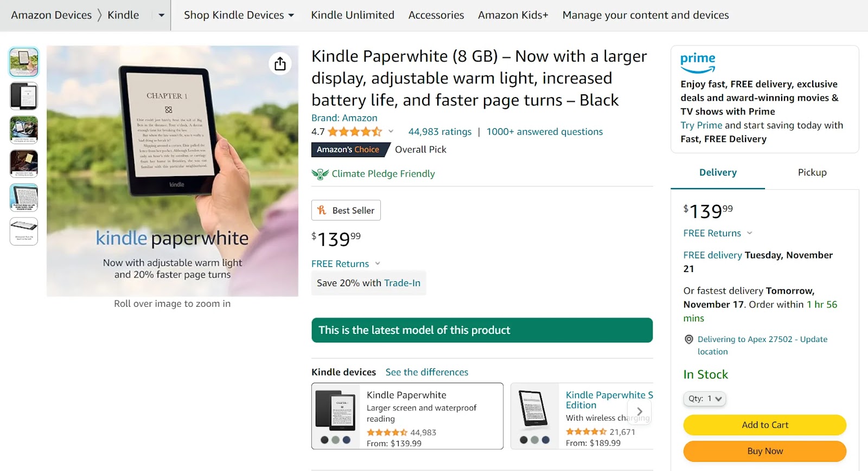
Task: Select the last product thumbnail in the gallery
Action: coord(23,231)
